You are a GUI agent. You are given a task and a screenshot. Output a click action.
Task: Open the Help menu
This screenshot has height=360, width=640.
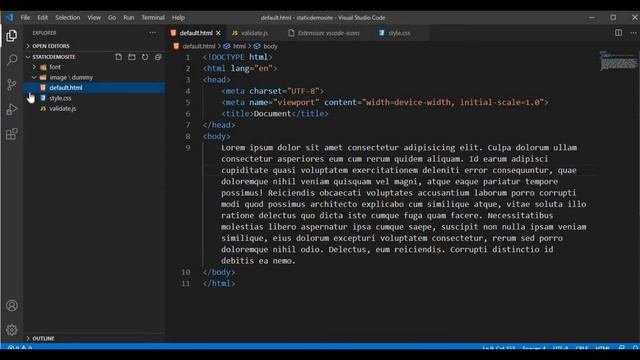pyautogui.click(x=178, y=18)
